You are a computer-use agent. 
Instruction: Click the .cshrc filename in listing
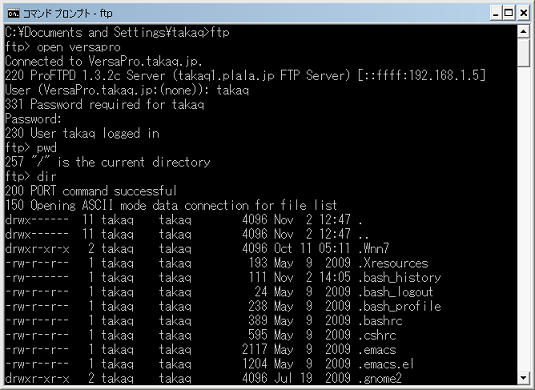point(377,335)
